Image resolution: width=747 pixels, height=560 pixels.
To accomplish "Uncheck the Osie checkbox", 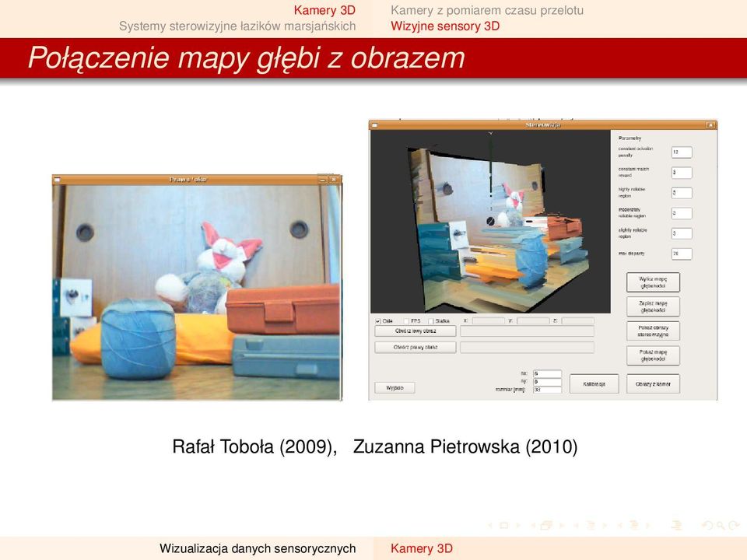I will 378,321.
